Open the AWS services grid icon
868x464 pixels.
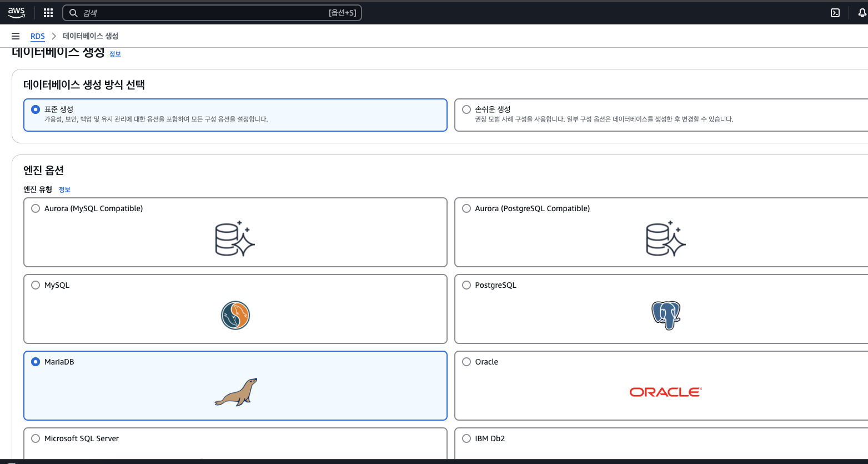(48, 12)
